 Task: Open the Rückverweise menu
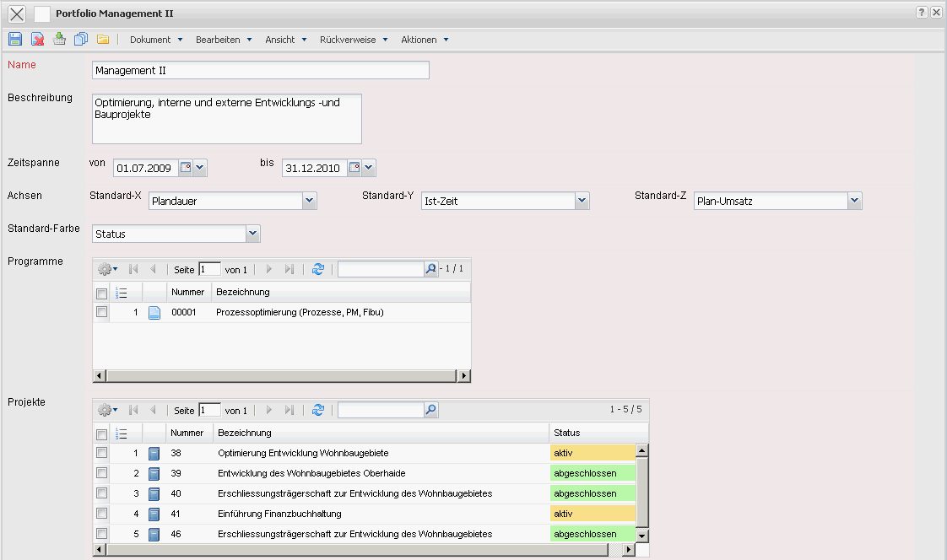354,40
